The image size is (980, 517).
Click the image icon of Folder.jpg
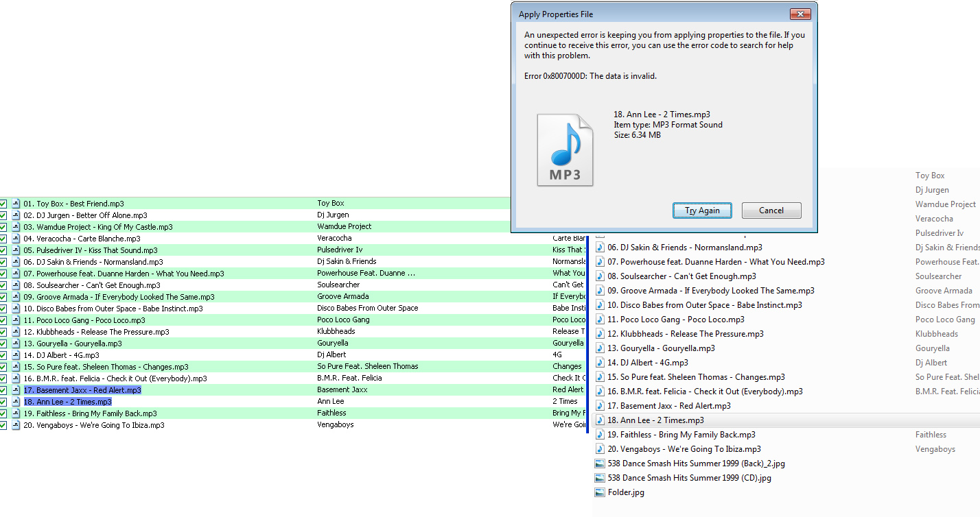tap(600, 492)
